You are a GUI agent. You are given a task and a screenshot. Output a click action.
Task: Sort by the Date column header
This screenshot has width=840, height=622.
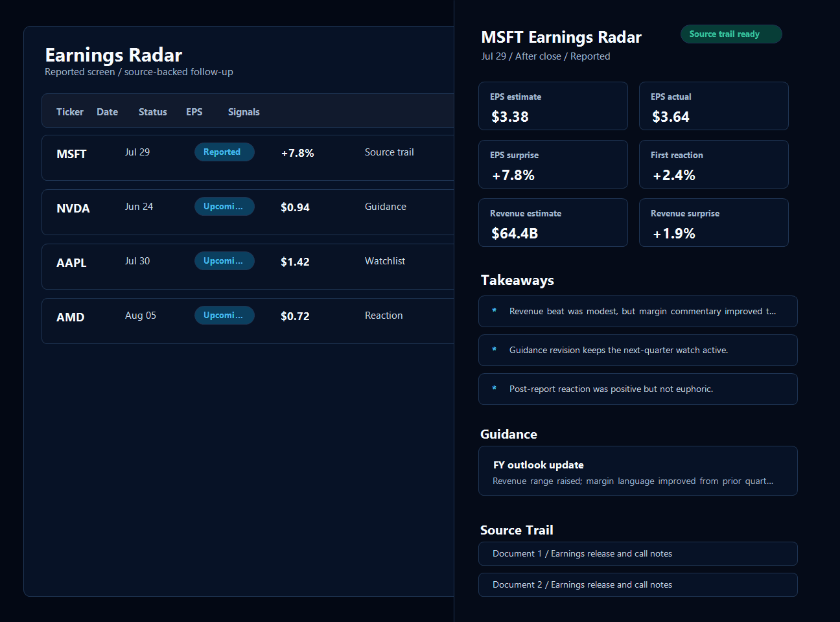(108, 111)
